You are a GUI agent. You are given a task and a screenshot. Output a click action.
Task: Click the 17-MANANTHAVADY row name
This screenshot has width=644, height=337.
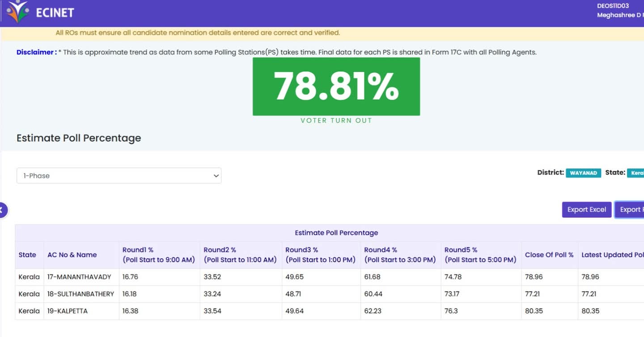click(x=79, y=277)
